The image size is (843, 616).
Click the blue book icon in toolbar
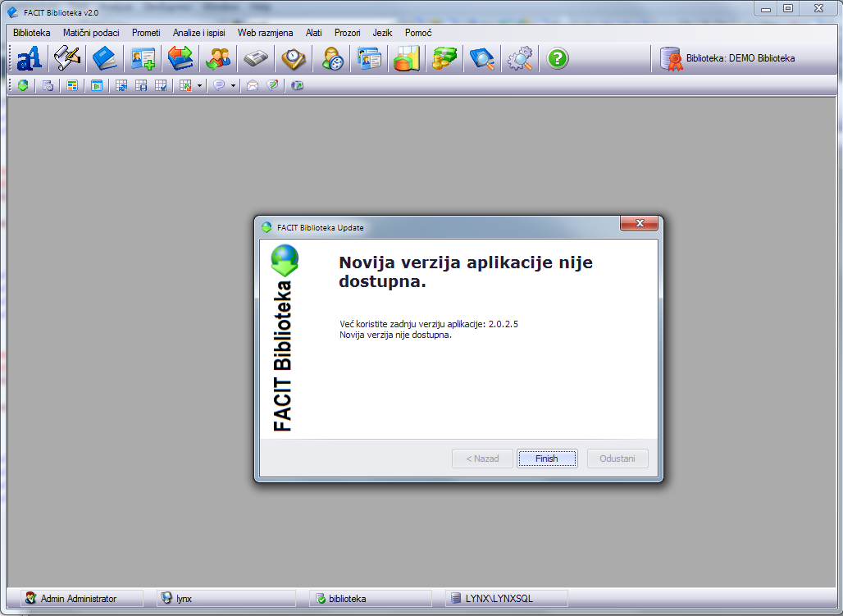tap(104, 58)
